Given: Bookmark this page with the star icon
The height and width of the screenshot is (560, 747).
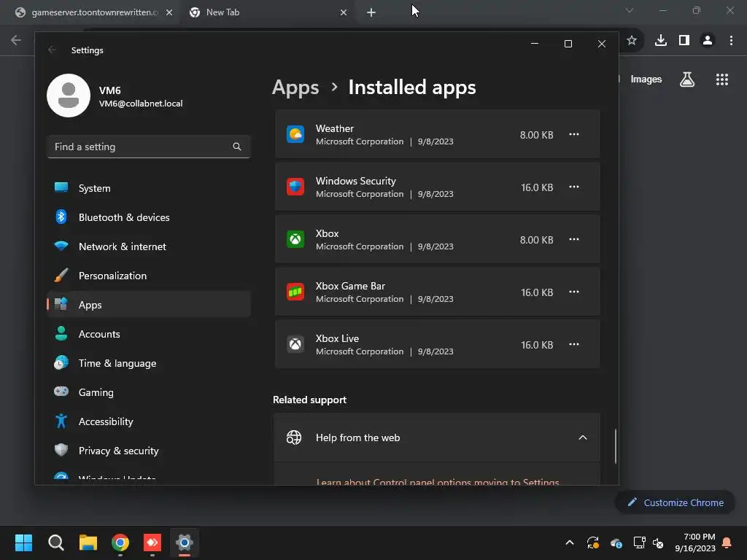Looking at the screenshot, I should click(632, 40).
